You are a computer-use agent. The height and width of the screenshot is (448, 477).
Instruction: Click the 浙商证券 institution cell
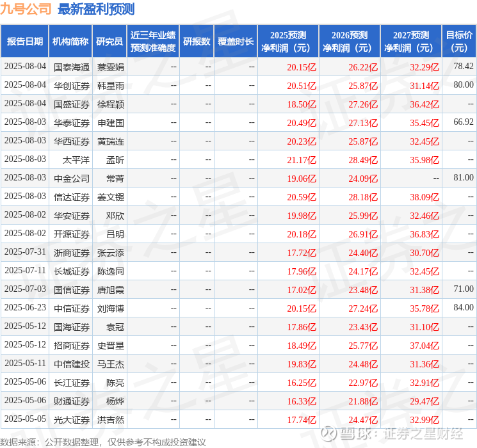point(72,253)
